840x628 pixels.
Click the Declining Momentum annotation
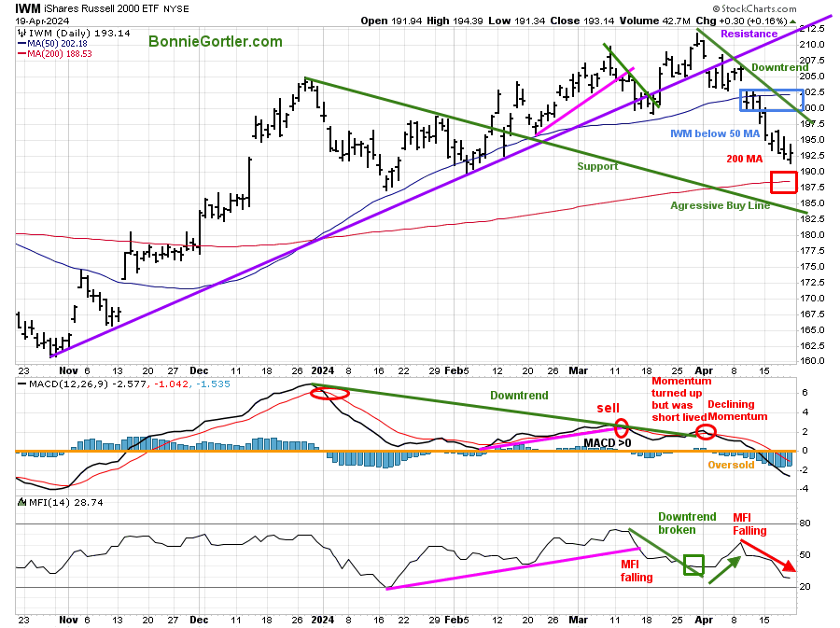pos(737,411)
